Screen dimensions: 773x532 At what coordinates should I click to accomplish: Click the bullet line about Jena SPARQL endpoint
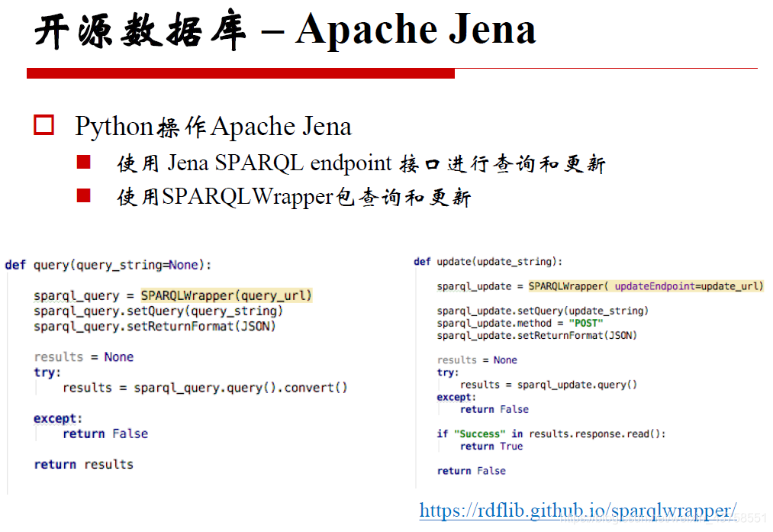coord(361,163)
